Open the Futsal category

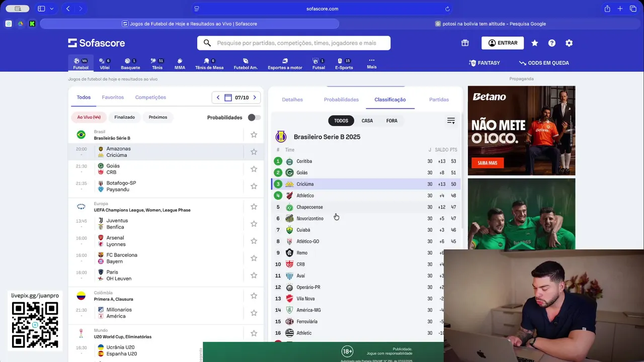pos(318,63)
